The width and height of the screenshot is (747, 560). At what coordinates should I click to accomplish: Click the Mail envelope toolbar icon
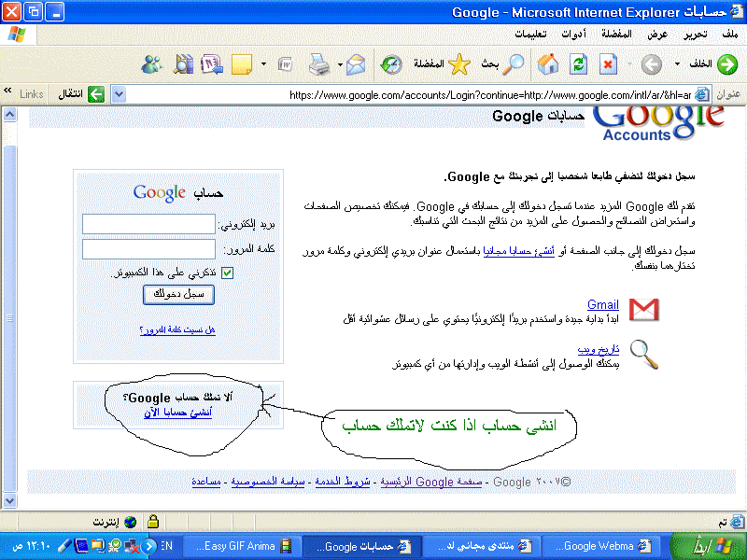click(x=356, y=64)
